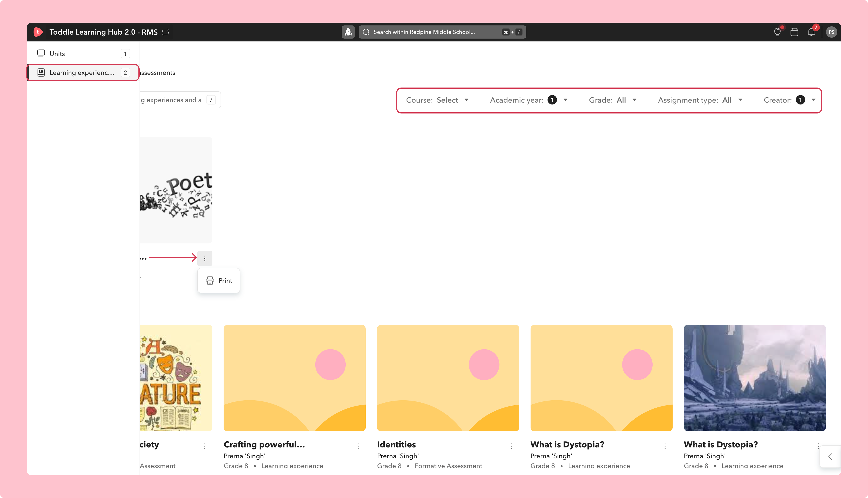This screenshot has height=498, width=868.
Task: Open the dystopian city landscape thumbnail
Action: tap(755, 378)
